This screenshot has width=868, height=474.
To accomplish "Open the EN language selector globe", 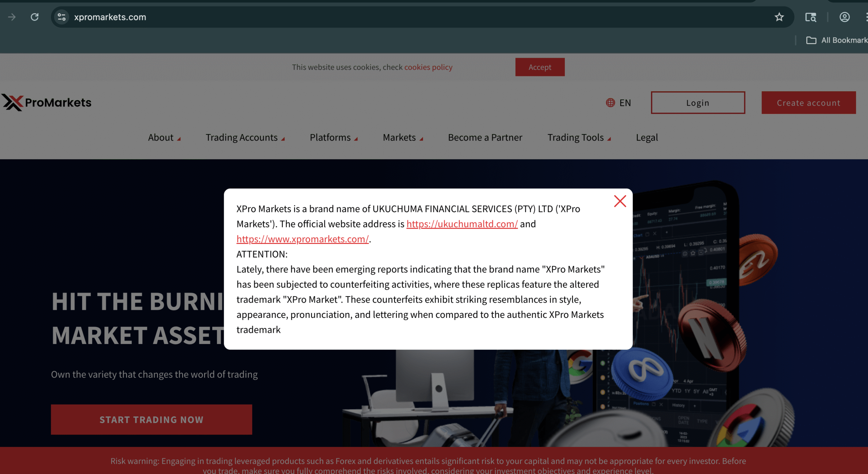I will pyautogui.click(x=618, y=103).
